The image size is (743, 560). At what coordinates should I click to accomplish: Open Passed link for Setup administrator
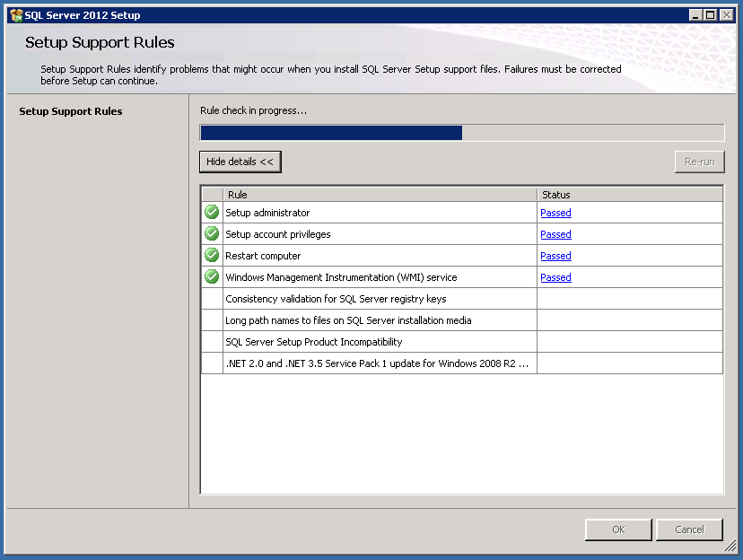coord(555,213)
